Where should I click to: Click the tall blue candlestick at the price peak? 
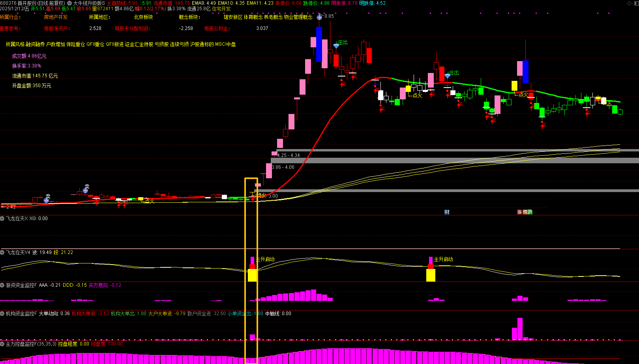(319, 44)
